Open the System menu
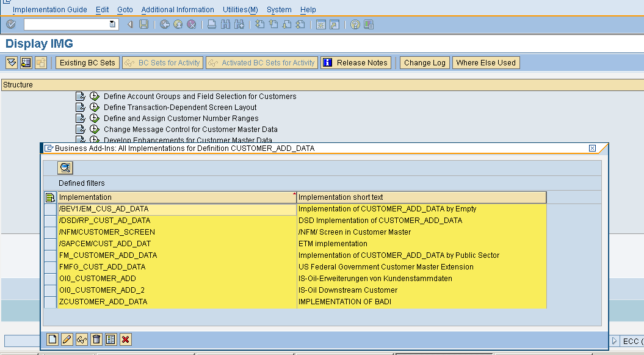Viewport: 644px width, 355px height. (279, 9)
